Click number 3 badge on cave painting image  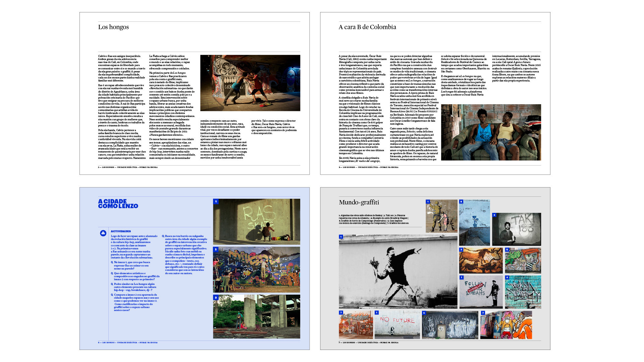(461, 250)
